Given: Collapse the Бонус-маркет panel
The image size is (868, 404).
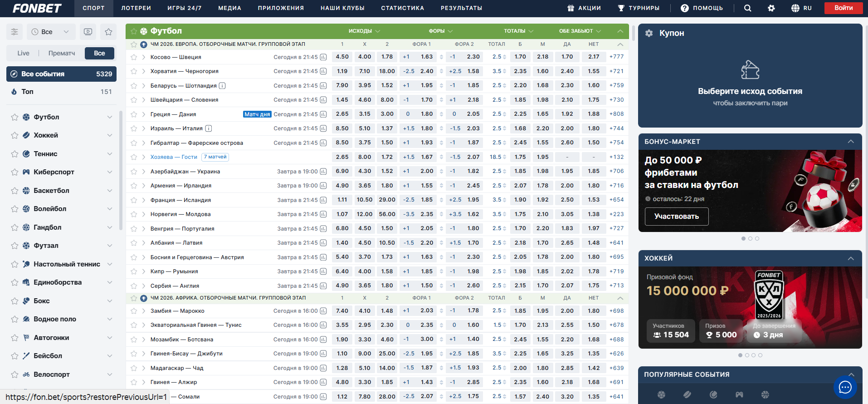Looking at the screenshot, I should tap(851, 142).
